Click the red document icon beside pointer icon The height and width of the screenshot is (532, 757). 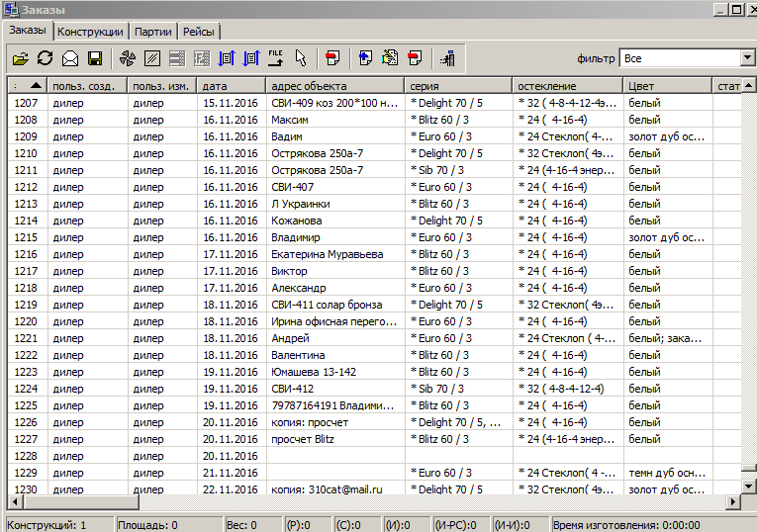[x=332, y=58]
